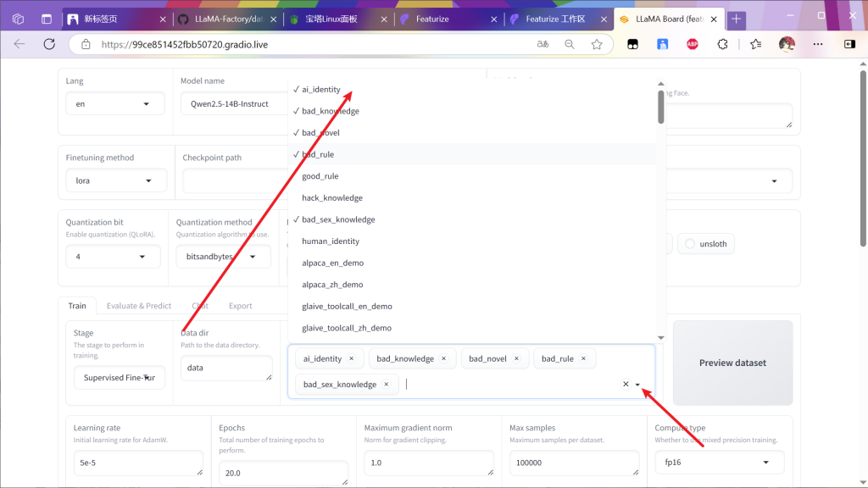Open the Quantization bit dropdown
Viewport: 868px width, 488px height.
113,257
